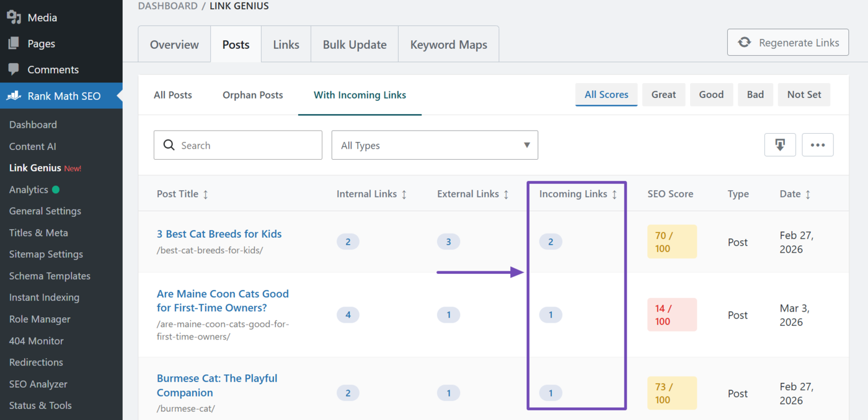Image resolution: width=868 pixels, height=420 pixels.
Task: Click the export/download icon above the table
Action: tap(780, 144)
